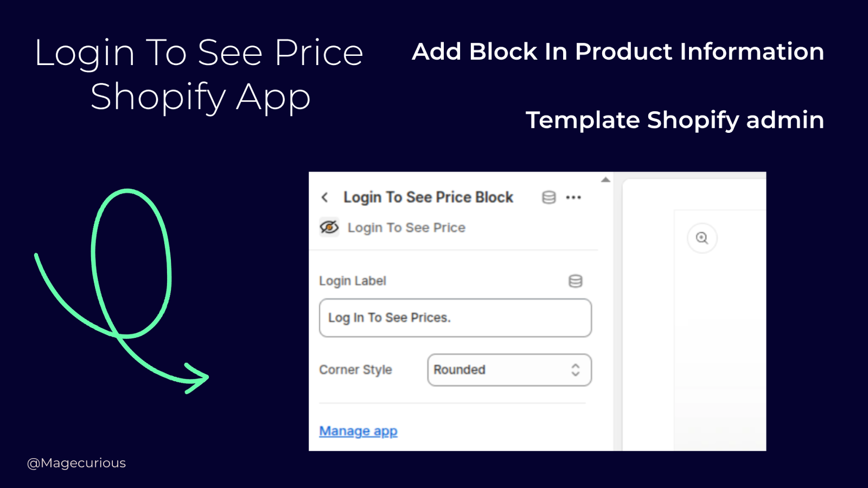Click the Add Block In Product Information heading
This screenshot has width=868, height=488.
click(x=618, y=52)
